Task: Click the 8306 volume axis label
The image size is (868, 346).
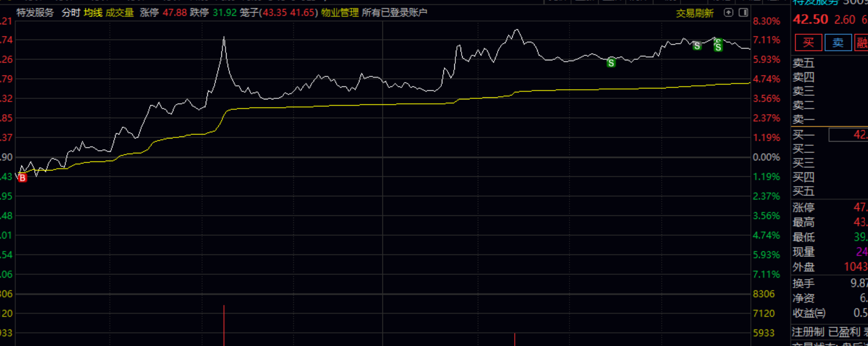Action: tap(763, 294)
